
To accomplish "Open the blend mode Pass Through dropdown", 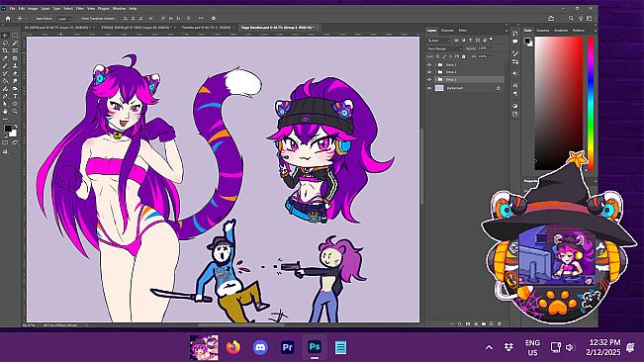I will tap(445, 48).
